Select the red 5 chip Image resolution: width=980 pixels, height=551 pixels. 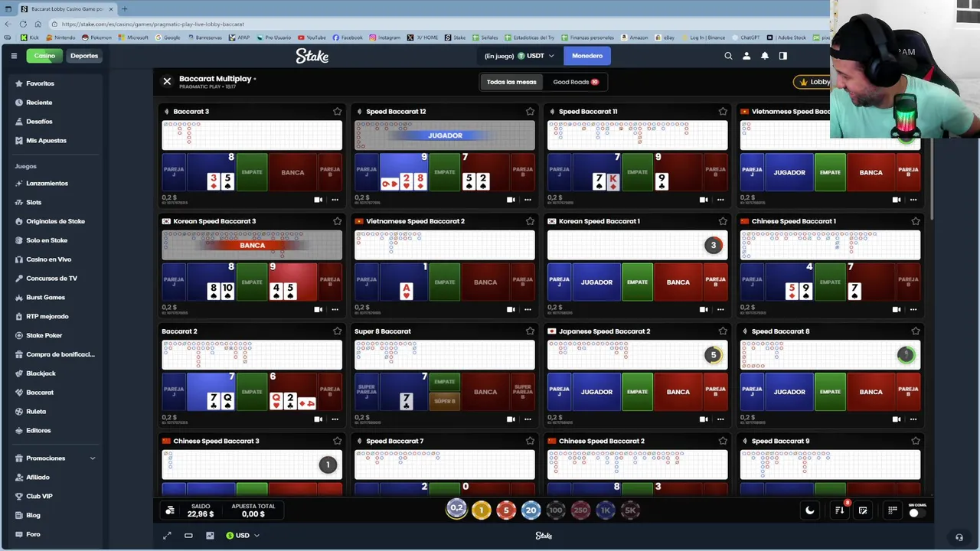[505, 510]
